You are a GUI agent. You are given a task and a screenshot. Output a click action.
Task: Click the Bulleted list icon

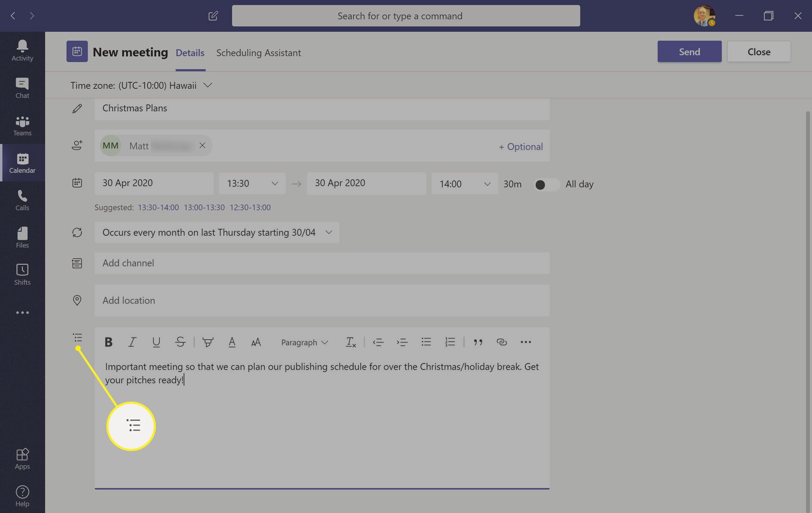tap(425, 342)
